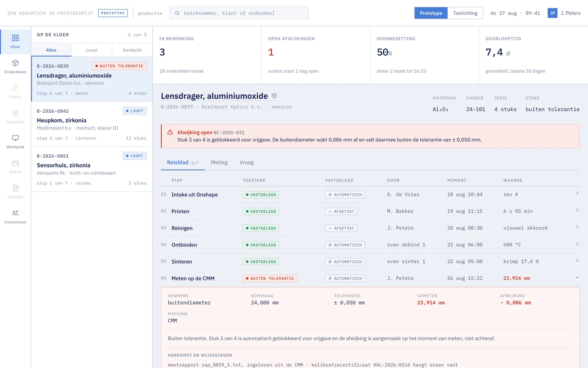
Task: Click the 3D cube icon beside Lensdrager title
Action: coord(274,96)
